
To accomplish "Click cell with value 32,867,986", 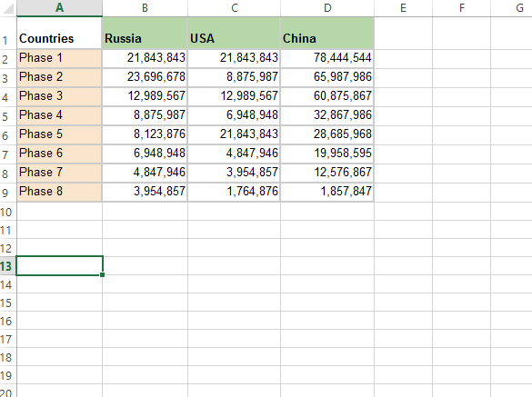I will 327,115.
